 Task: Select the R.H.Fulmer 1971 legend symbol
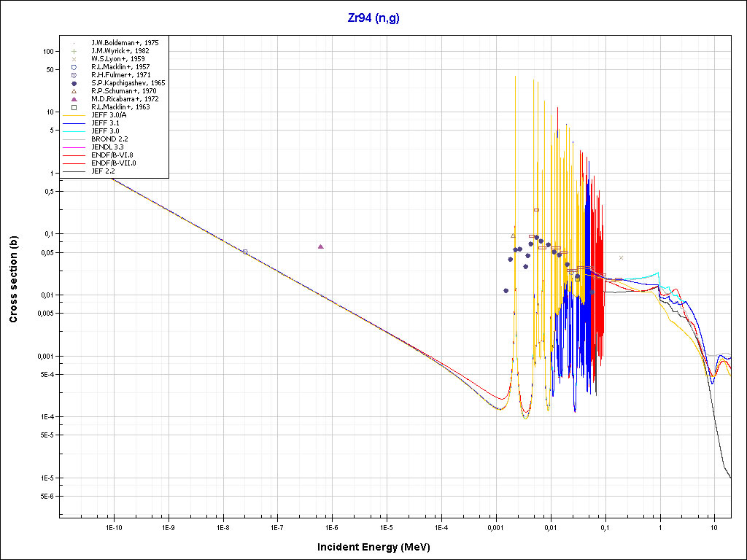tap(74, 75)
